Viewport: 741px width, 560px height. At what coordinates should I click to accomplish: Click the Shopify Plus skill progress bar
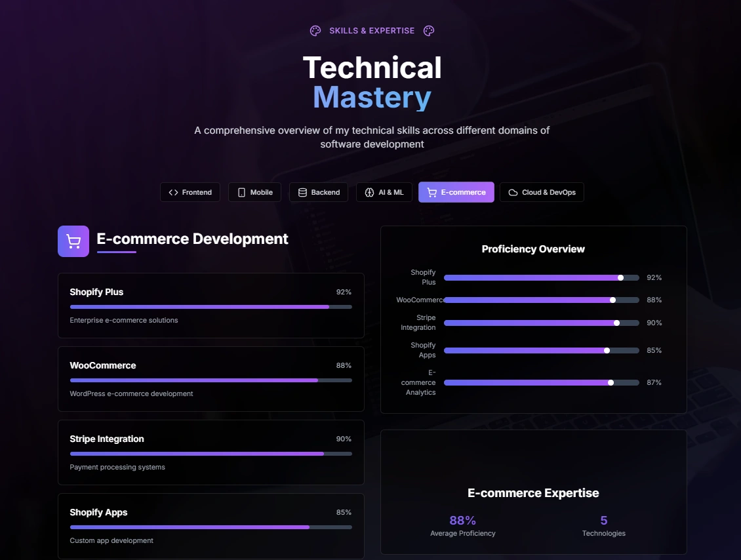[210, 307]
